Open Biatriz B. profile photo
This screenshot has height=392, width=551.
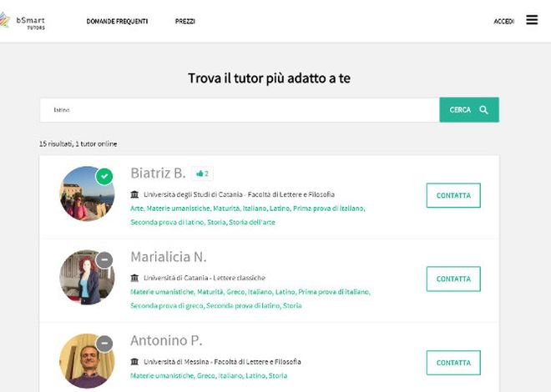click(87, 193)
